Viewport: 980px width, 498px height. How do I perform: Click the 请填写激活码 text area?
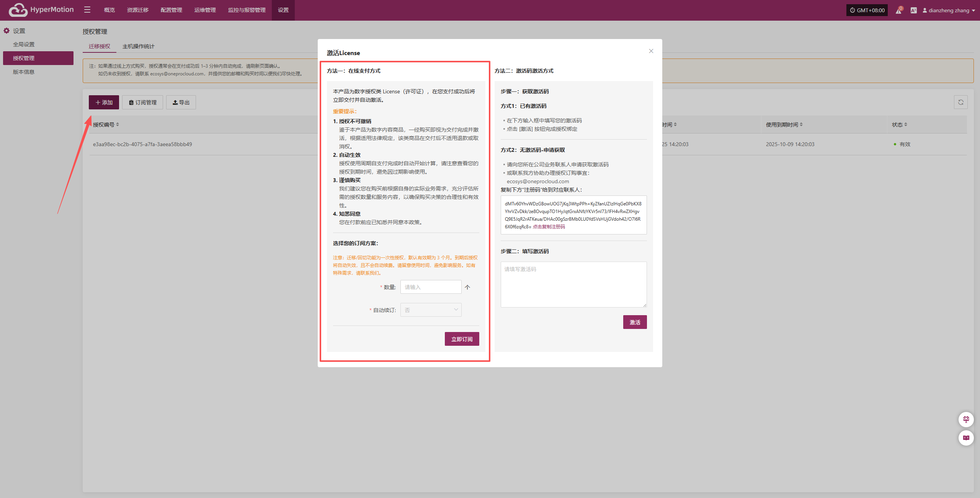click(x=573, y=284)
